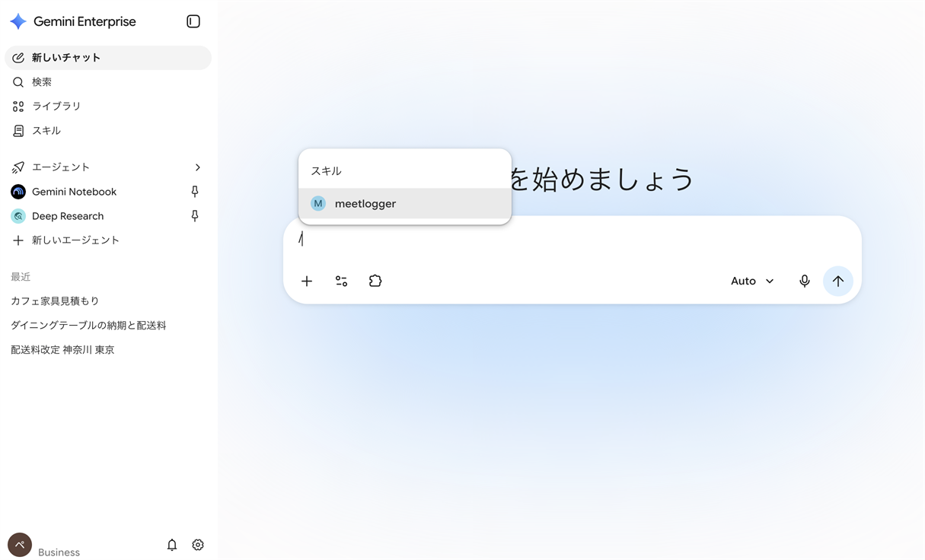
Task: Open the ライブラリ section
Action: pyautogui.click(x=108, y=107)
